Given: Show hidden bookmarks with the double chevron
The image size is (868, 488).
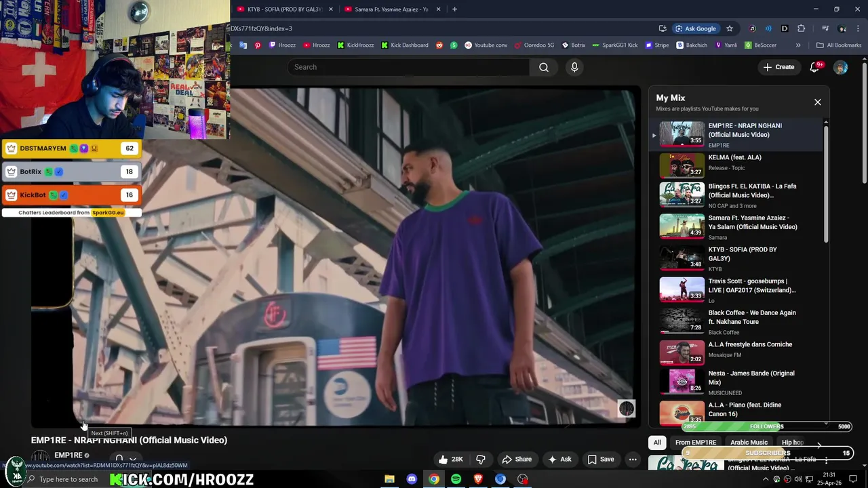Looking at the screenshot, I should 798,45.
